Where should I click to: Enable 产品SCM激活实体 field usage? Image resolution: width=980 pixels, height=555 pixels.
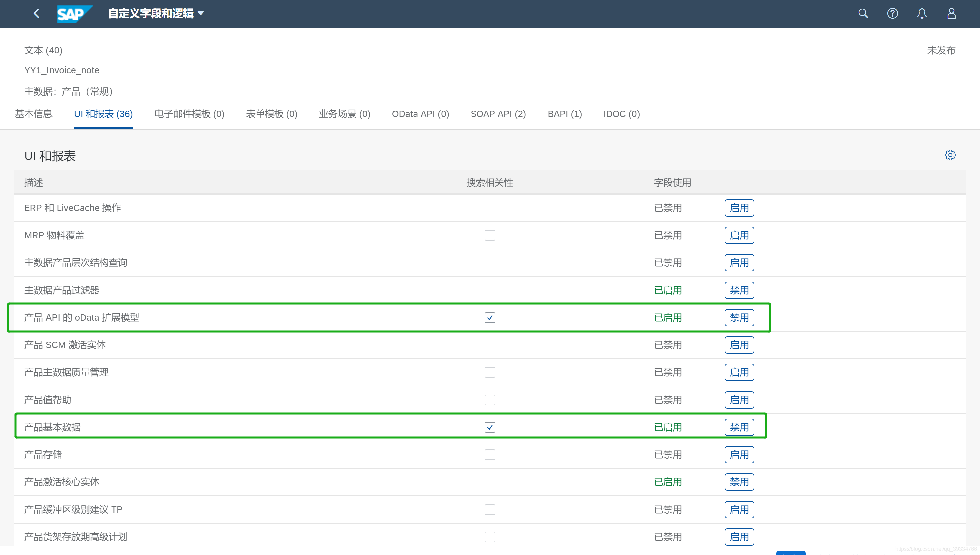(x=739, y=345)
